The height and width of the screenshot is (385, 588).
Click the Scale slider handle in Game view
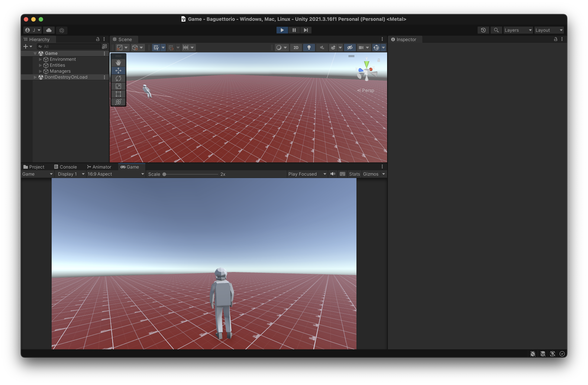coord(164,174)
